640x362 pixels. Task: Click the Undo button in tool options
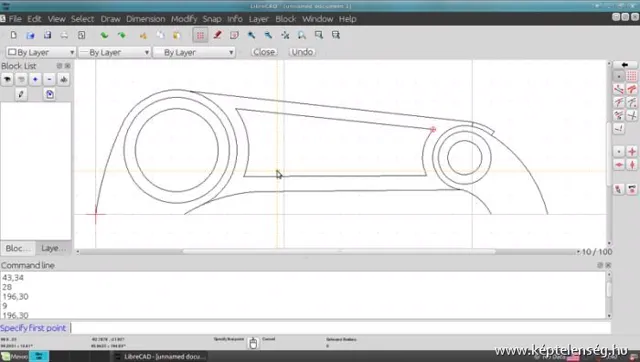[x=302, y=52]
